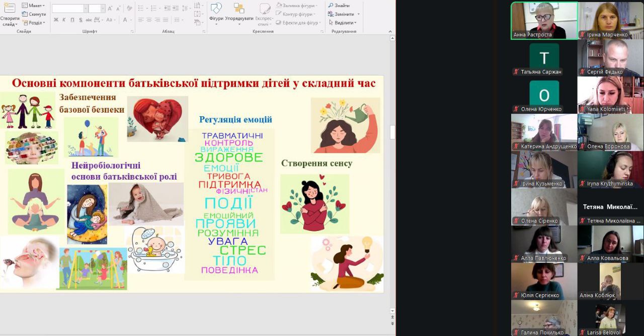Open the Упорядкувати arrange tool
Viewport: 644px width, 336px height.
tap(239, 12)
